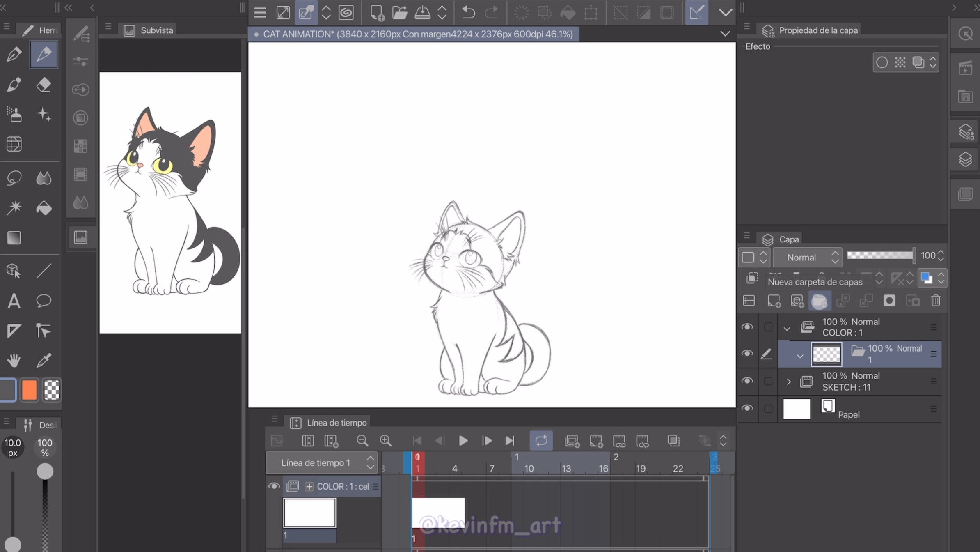This screenshot has height=552, width=980.
Task: Select the Auto select magic wand tool
Action: coord(14,208)
